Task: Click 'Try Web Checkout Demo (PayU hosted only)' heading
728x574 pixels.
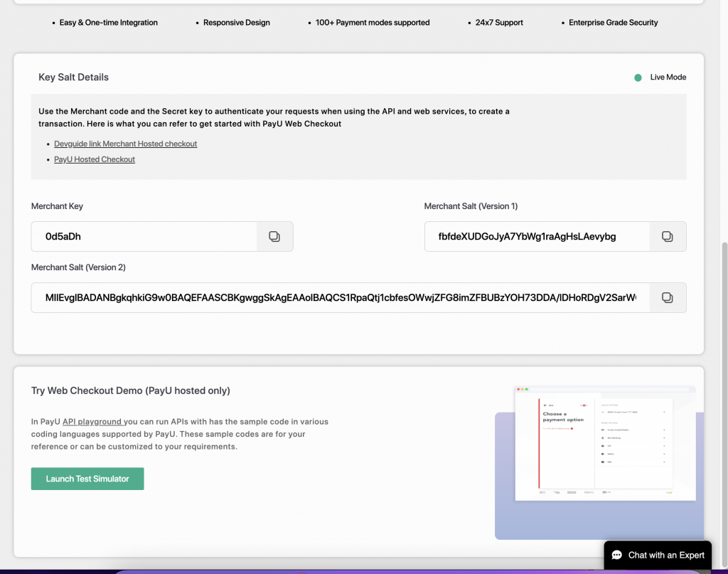Action: 131,390
